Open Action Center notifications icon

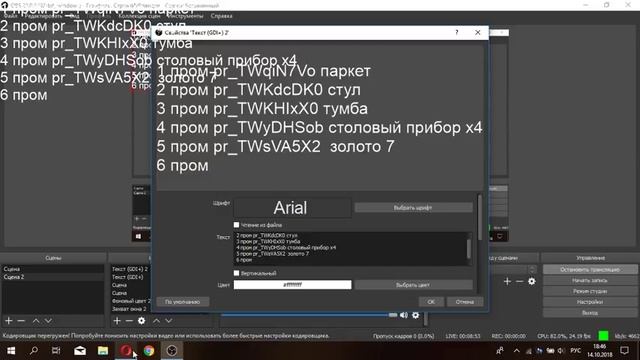[x=624, y=351]
